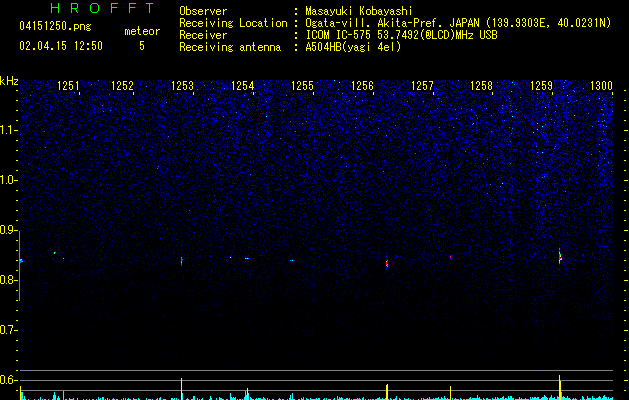Click the 0.8 kHz axis label
The image size is (629, 400).
pos(9,280)
